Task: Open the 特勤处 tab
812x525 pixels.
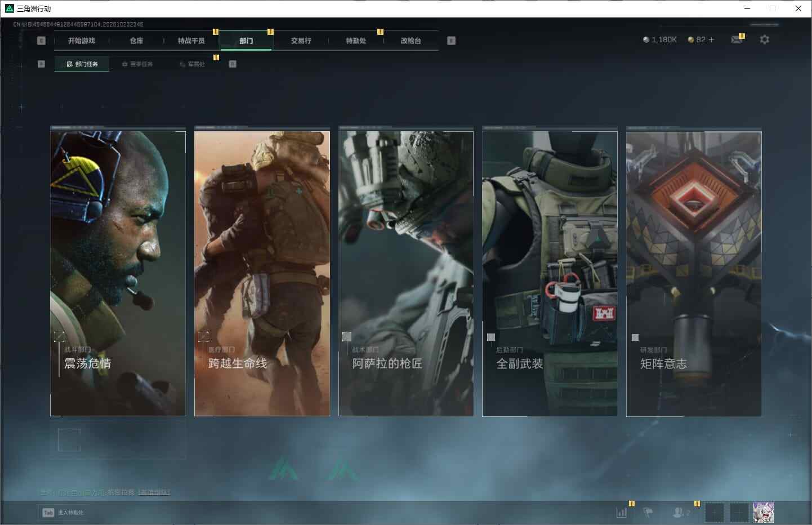Action: point(356,41)
